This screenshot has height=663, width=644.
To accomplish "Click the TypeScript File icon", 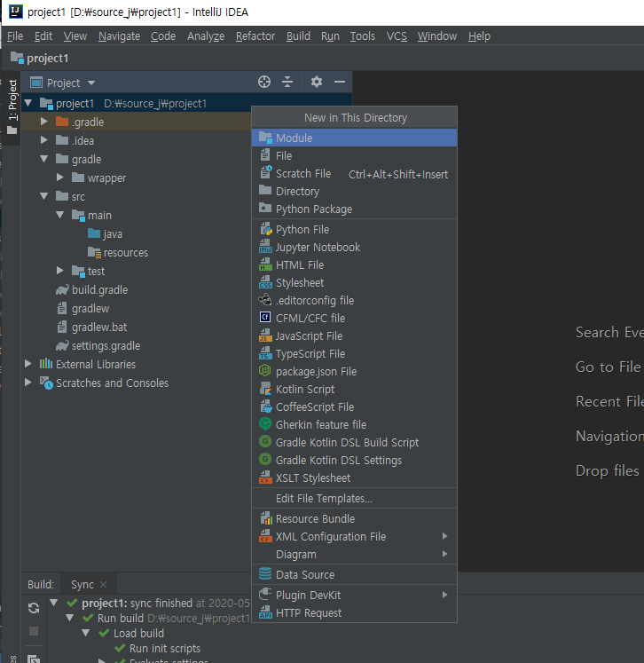I will [x=265, y=354].
